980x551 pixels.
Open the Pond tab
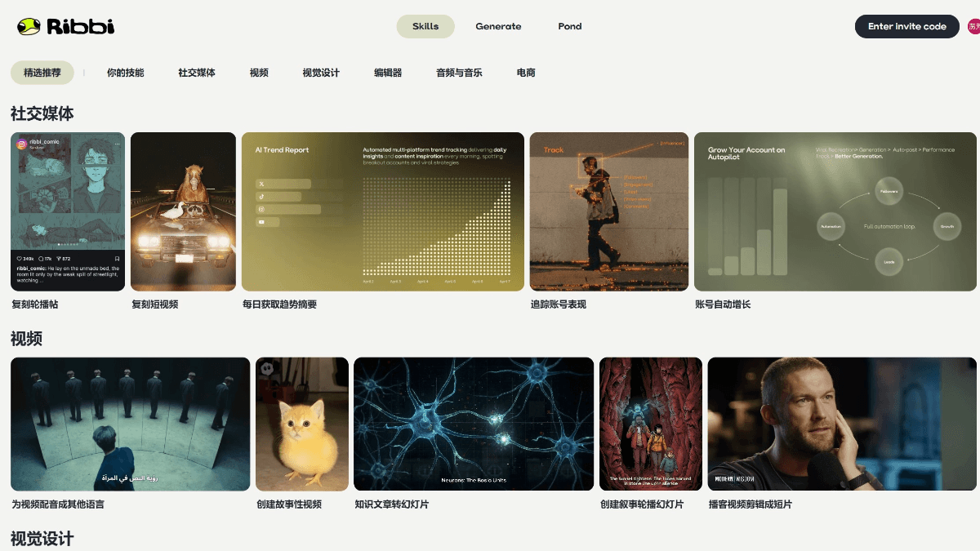[570, 26]
